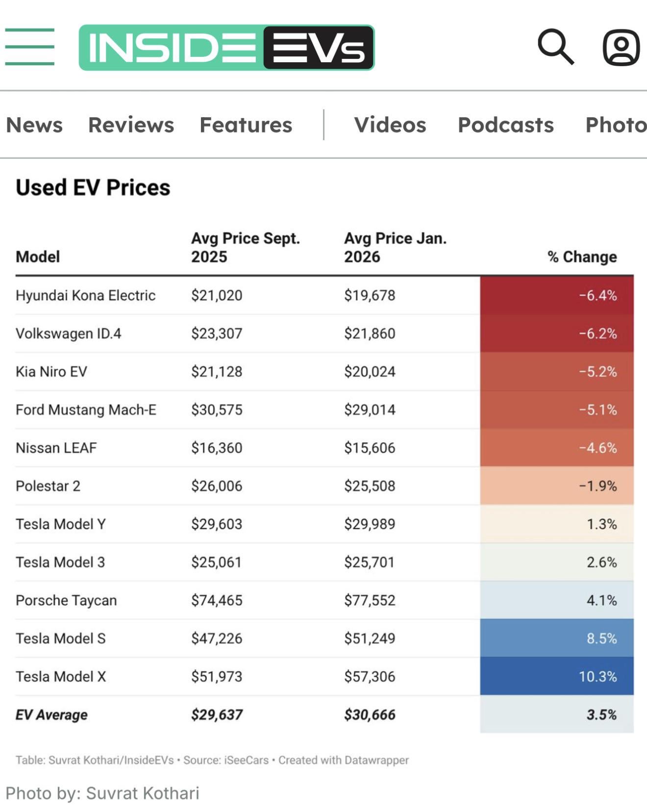Image resolution: width=647 pixels, height=812 pixels.
Task: Click the % Change column header
Action: (582, 256)
